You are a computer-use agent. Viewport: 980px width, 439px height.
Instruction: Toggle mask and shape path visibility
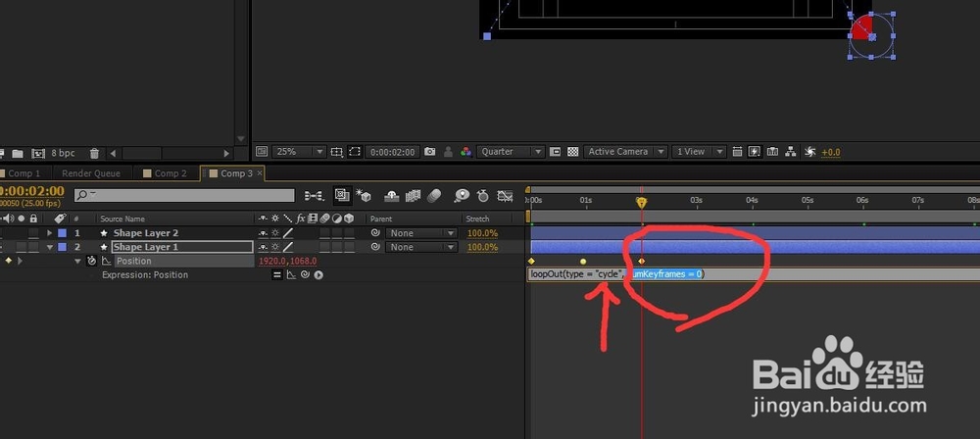(355, 151)
